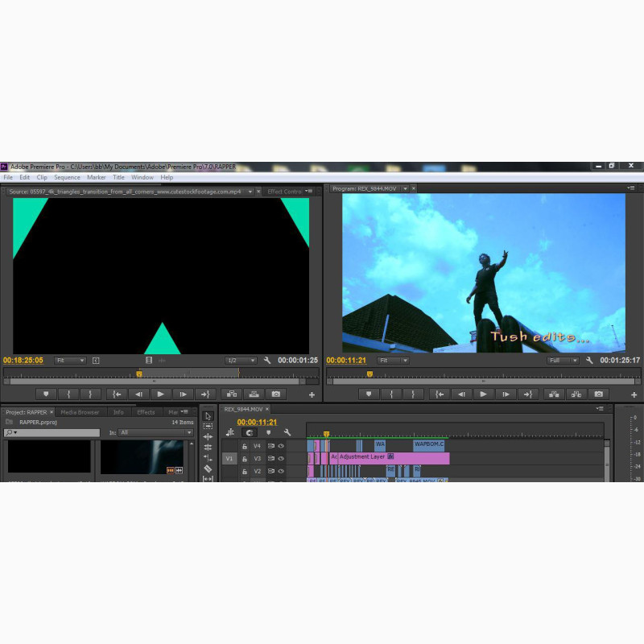644x644 pixels.
Task: Go to In point in Program monitor
Action: (x=440, y=394)
